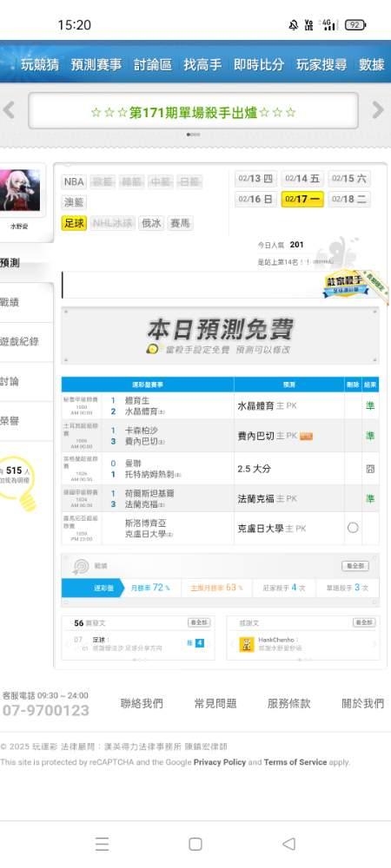Screen dimensions: 391x868
Task: Open 榮譽 tab in left sidebar
Action: [10, 421]
